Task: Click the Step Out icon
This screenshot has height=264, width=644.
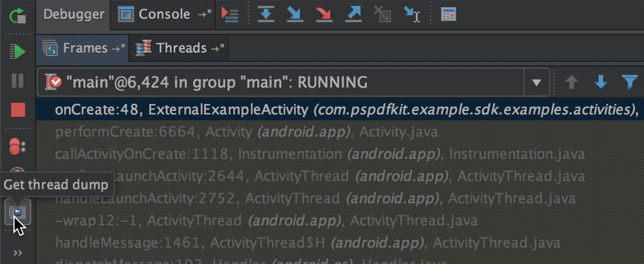Action: (353, 15)
